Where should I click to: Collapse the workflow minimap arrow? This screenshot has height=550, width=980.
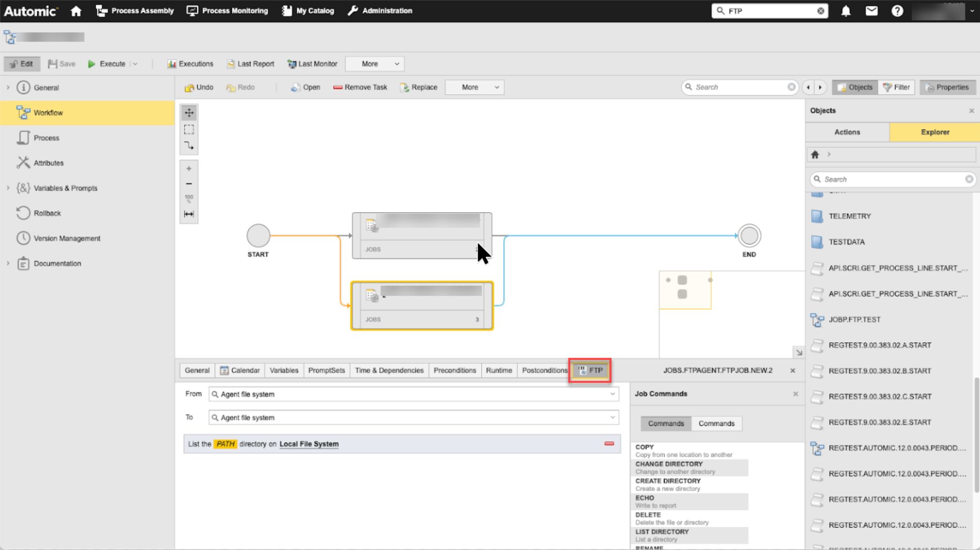[x=799, y=352]
